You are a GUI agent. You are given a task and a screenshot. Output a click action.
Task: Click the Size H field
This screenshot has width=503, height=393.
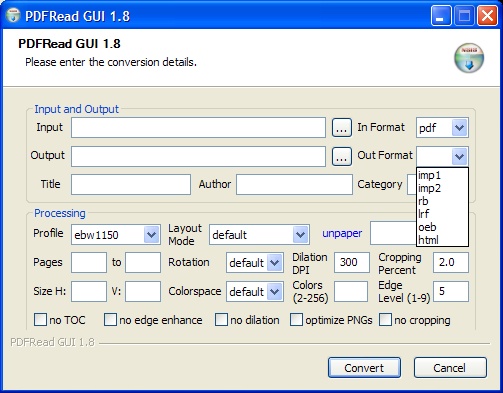(x=89, y=292)
